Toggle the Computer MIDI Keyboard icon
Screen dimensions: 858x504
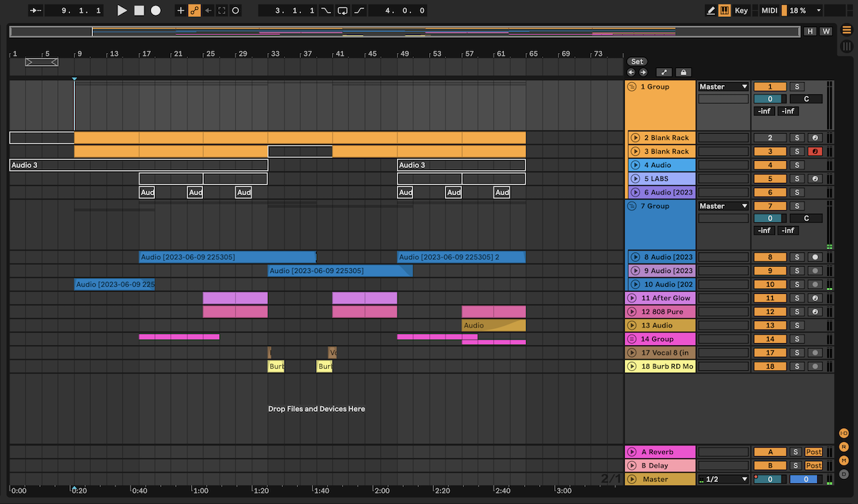pyautogui.click(x=724, y=11)
